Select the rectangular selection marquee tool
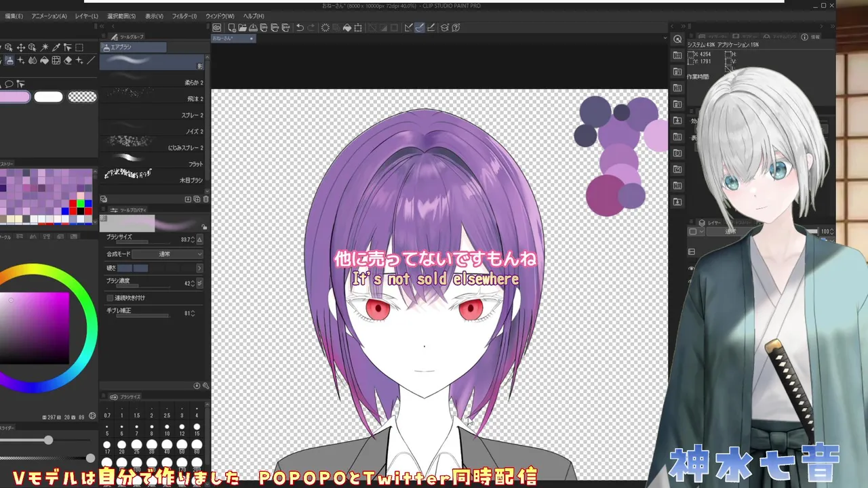The height and width of the screenshot is (488, 868). point(79,47)
